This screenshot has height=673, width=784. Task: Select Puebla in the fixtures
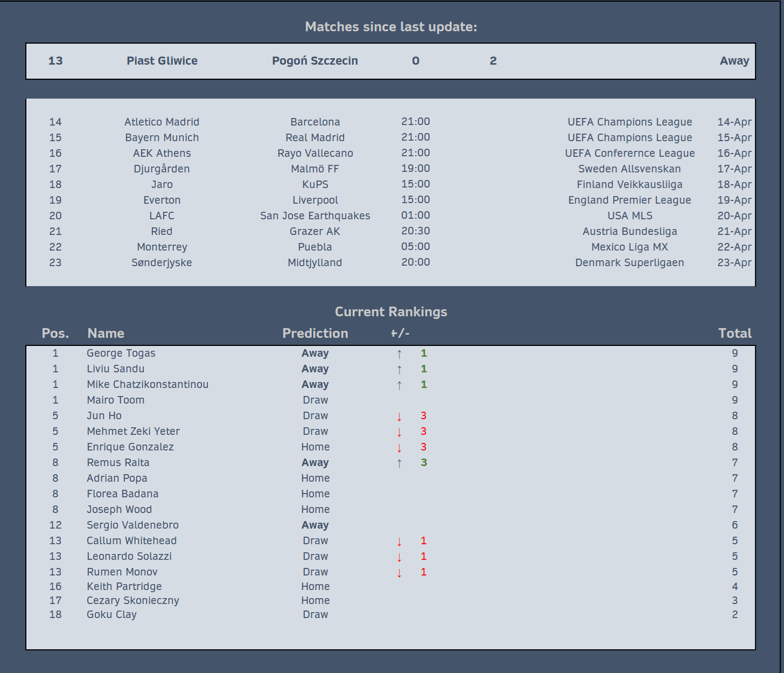coord(315,247)
